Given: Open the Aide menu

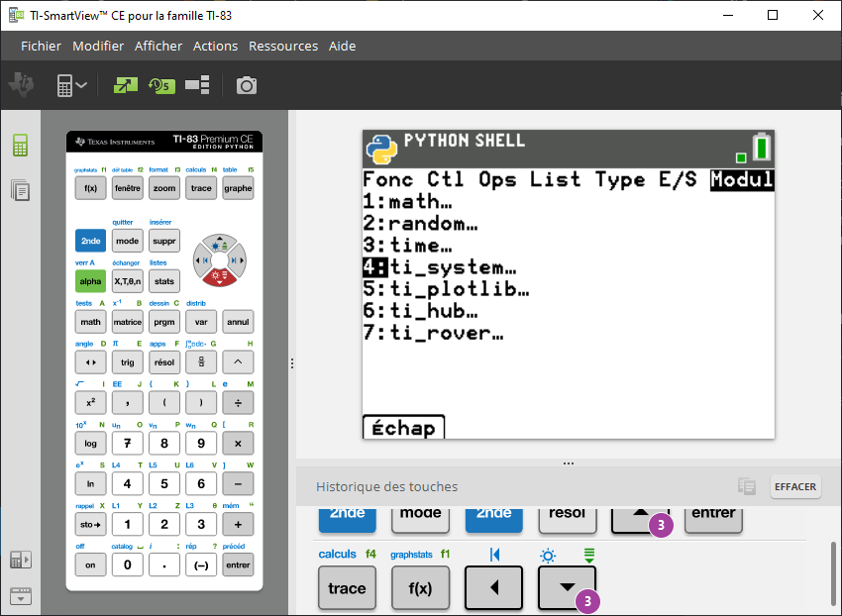Looking at the screenshot, I should pyautogui.click(x=342, y=47).
